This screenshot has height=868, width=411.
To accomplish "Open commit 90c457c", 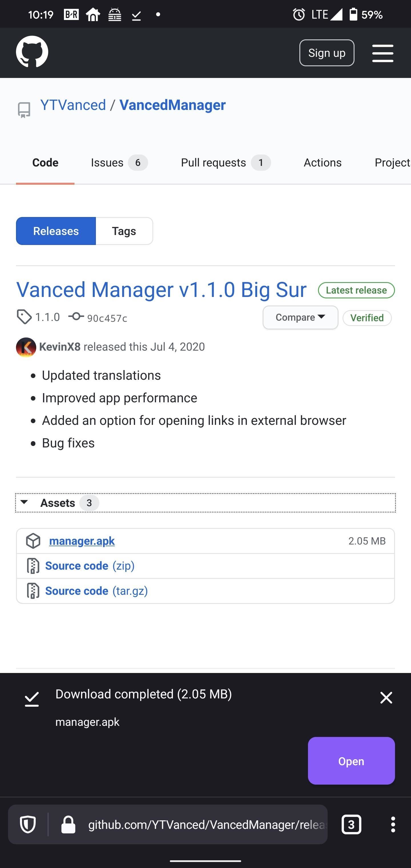I will (107, 318).
